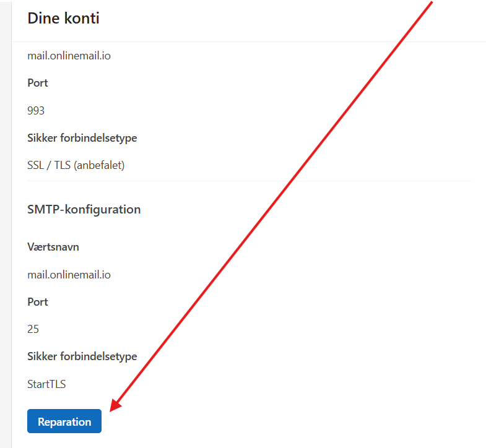Click the red arrowhead near the Reparation button
This screenshot has width=486, height=448.
coord(115,405)
